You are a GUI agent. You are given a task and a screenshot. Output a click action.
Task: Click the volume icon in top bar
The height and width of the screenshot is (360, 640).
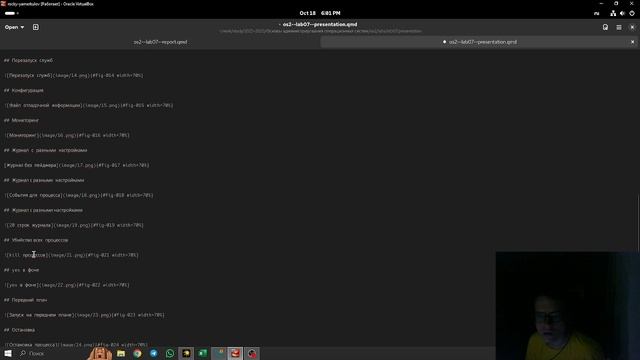coord(622,13)
